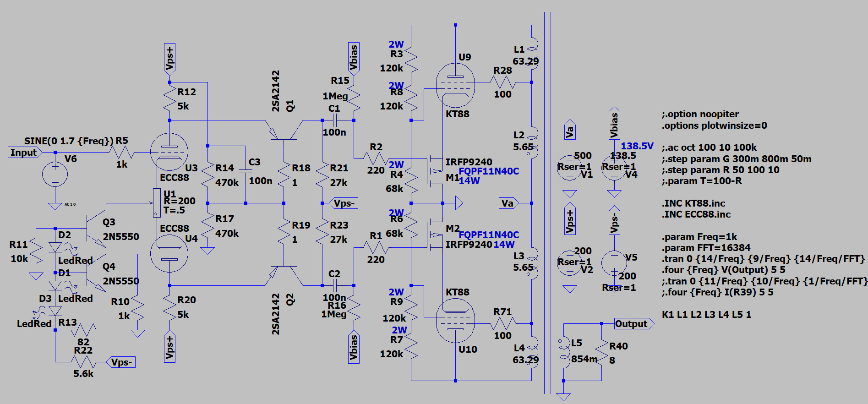Click the M2 MOSFET symbol
Screen dimensions: 868x404
click(x=435, y=235)
